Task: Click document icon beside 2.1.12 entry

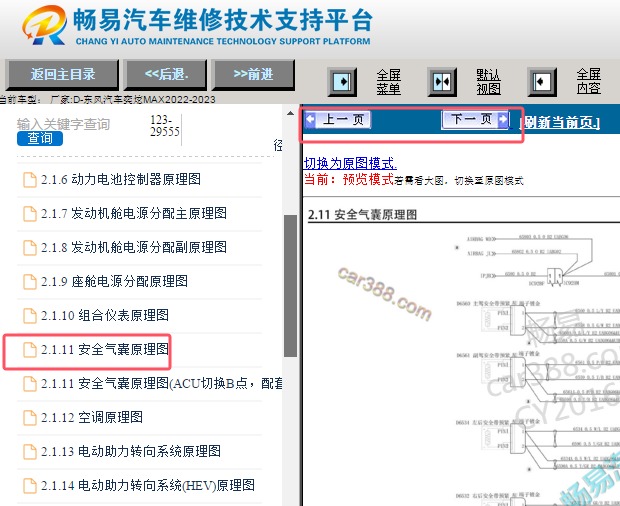Action: coord(30,418)
